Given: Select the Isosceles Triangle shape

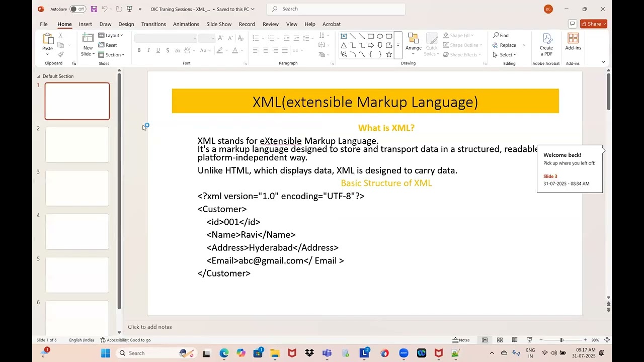Looking at the screenshot, I should [344, 45].
